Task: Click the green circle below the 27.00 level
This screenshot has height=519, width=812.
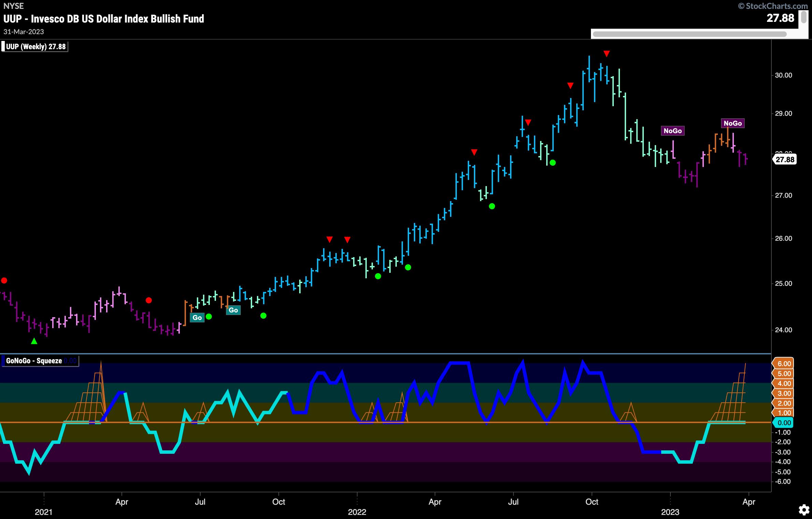Action: pos(492,206)
